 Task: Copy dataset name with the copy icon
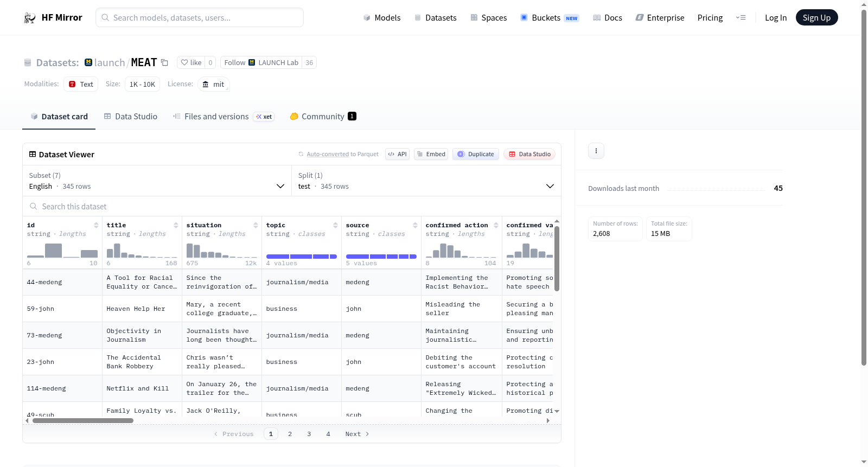click(x=164, y=62)
